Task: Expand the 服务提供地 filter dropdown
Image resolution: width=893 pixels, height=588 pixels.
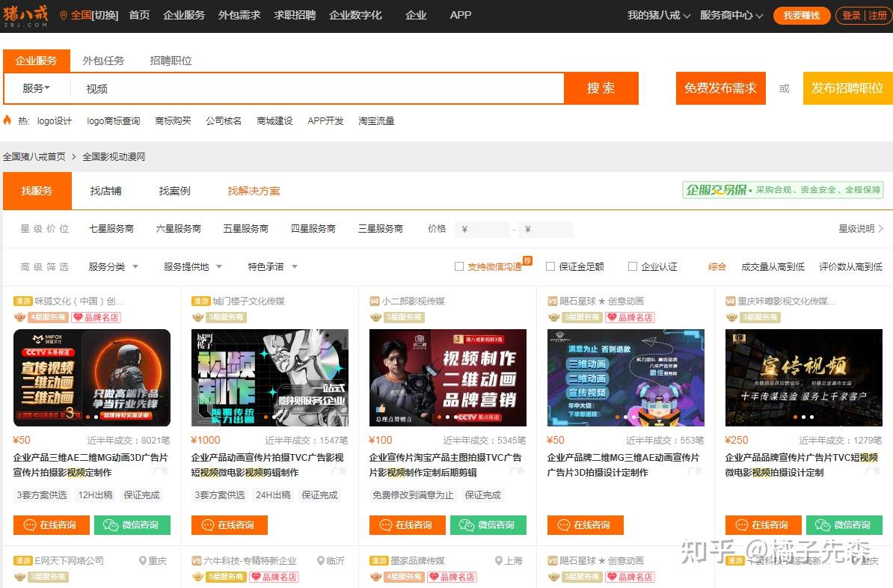Action: click(192, 266)
